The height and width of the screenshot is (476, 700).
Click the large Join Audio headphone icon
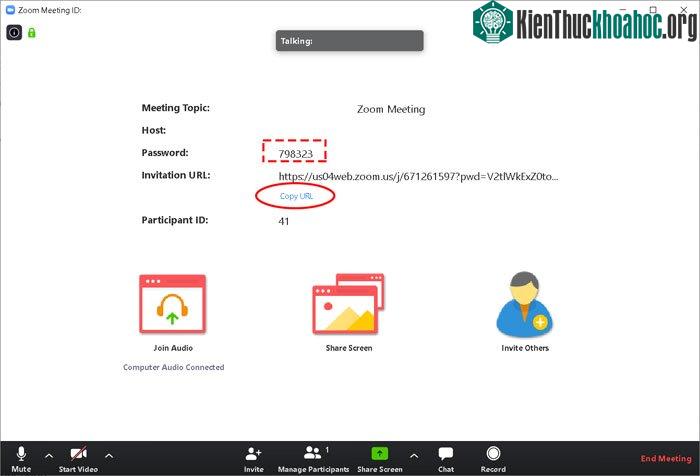tap(173, 304)
